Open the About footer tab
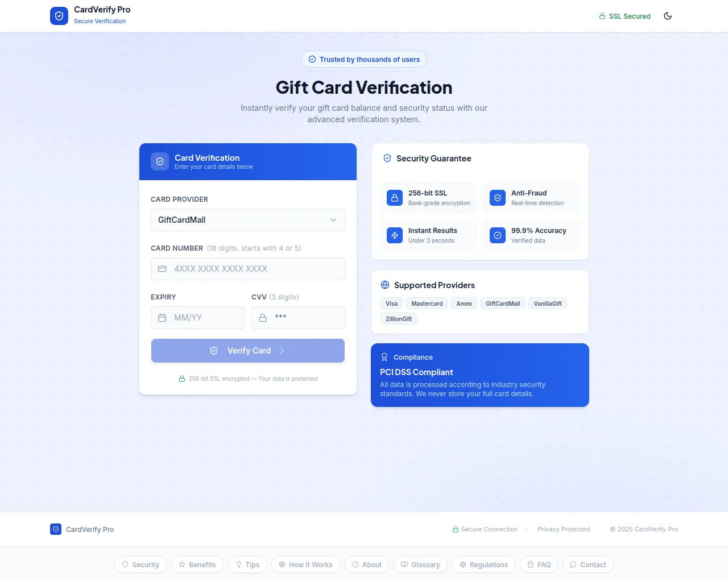728x582 pixels. (367, 564)
